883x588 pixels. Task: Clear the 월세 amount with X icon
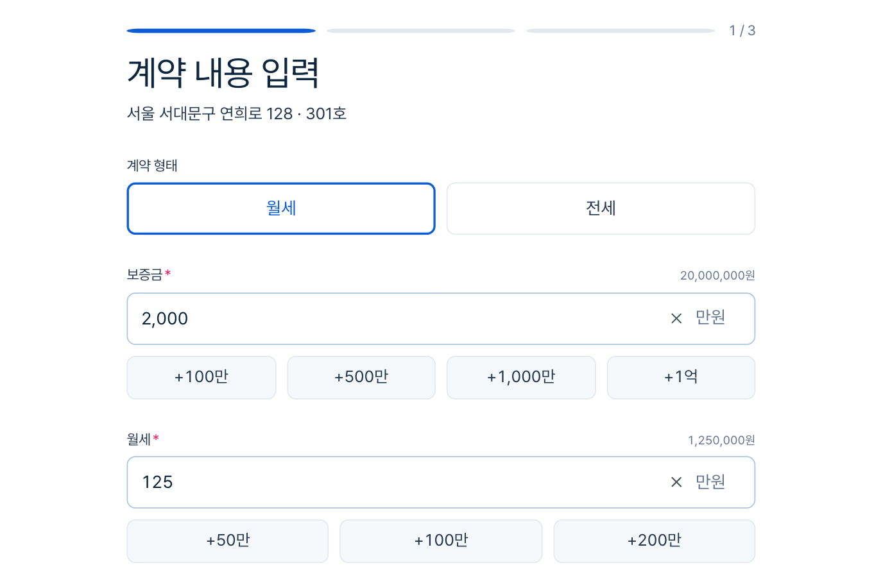click(676, 482)
